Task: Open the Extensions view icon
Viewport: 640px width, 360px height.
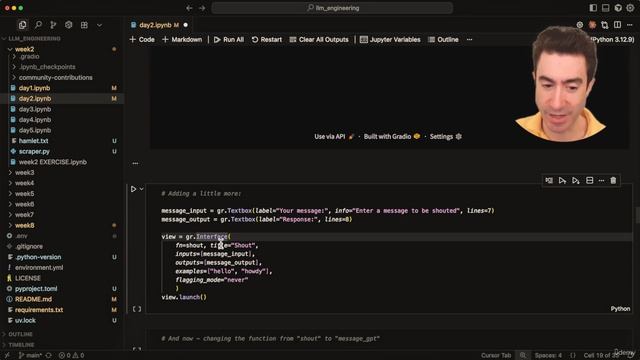Action: point(84,25)
